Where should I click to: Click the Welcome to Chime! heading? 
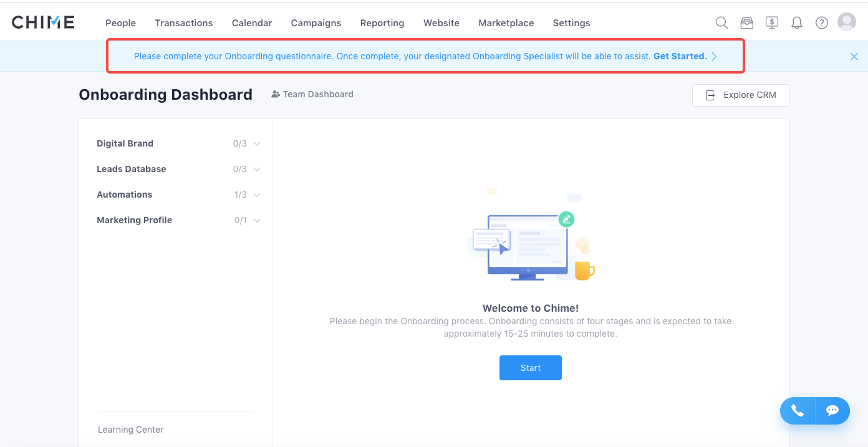pyautogui.click(x=531, y=308)
